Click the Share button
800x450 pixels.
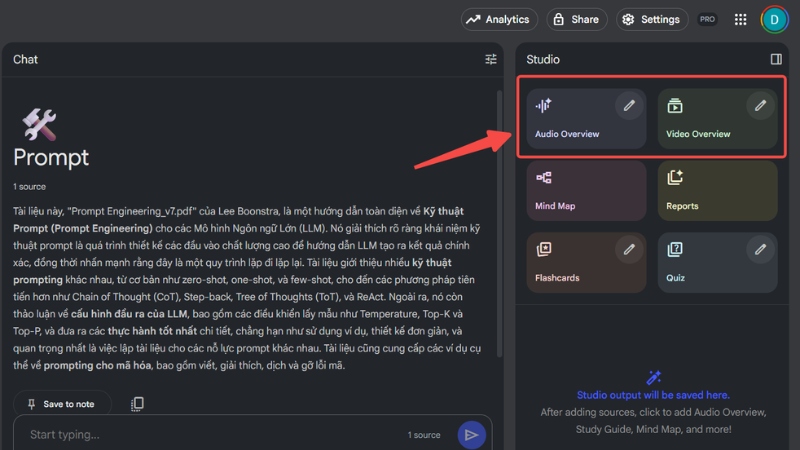click(x=575, y=19)
